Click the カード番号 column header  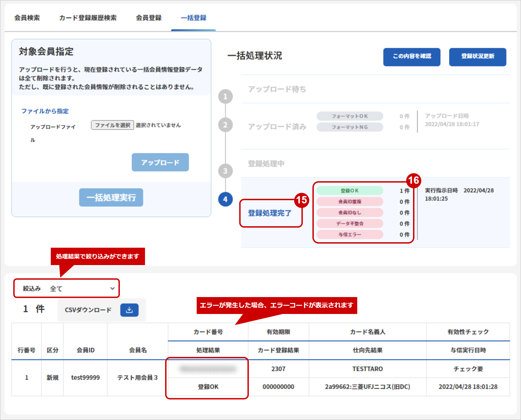(208, 332)
